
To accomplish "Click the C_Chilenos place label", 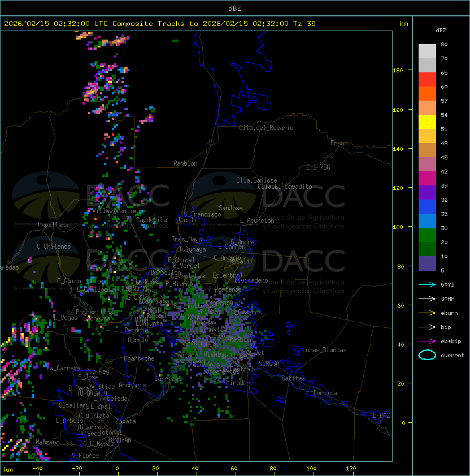I will (x=54, y=246).
